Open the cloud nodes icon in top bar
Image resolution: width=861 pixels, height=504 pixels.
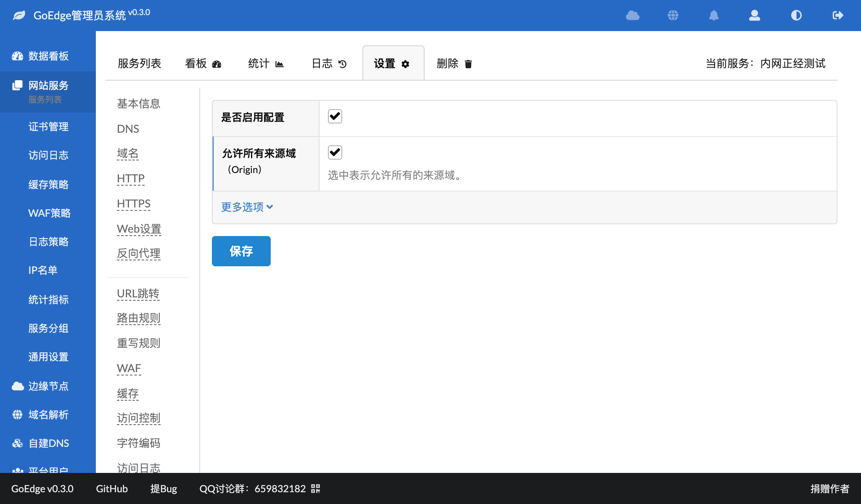pos(633,16)
